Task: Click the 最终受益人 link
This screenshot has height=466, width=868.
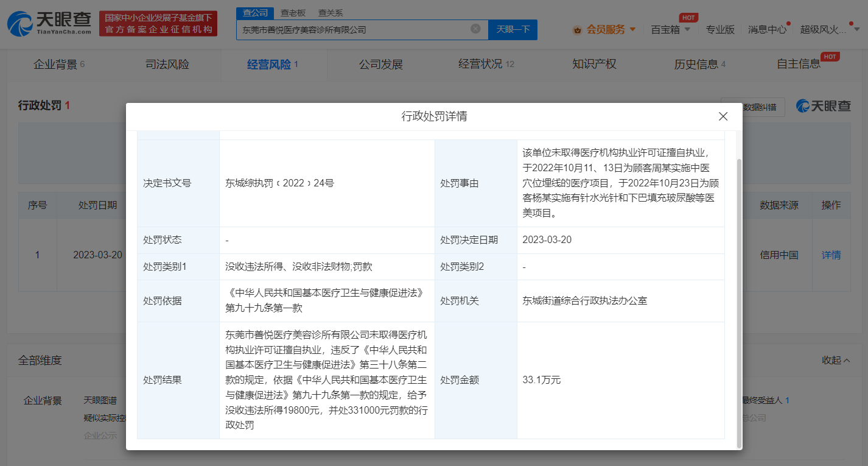Action: (765, 400)
